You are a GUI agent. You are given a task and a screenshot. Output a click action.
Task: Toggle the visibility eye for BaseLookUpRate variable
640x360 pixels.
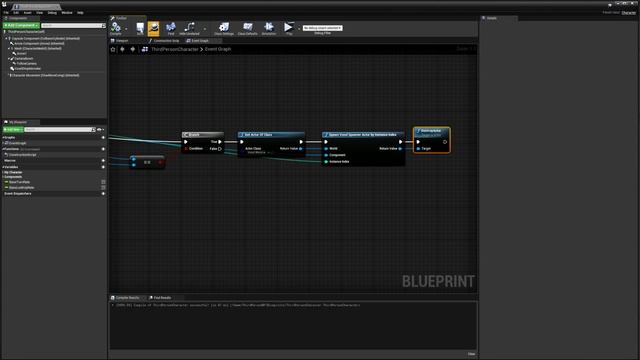103,187
